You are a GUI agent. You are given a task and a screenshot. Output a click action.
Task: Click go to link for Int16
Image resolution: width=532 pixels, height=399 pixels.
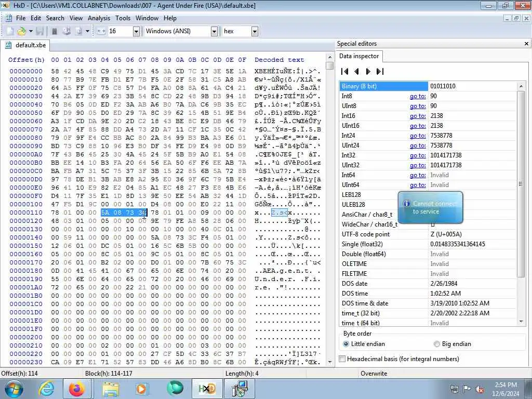pos(418,116)
